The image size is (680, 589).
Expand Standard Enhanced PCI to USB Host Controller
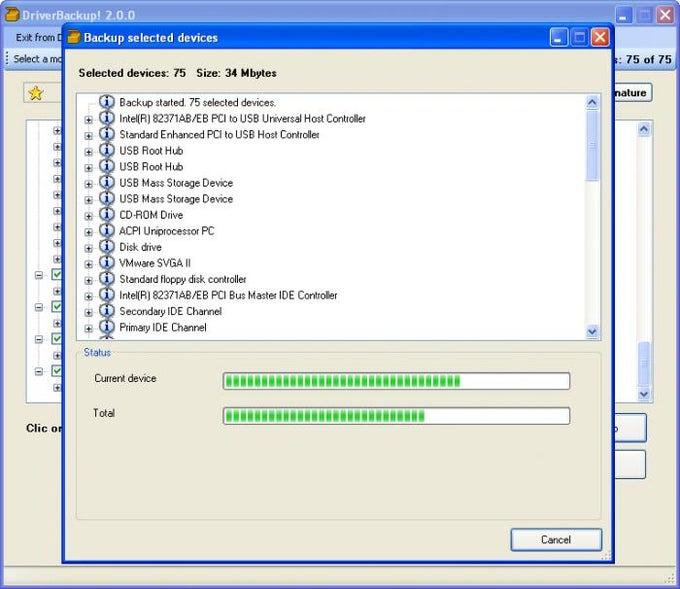tap(88, 136)
